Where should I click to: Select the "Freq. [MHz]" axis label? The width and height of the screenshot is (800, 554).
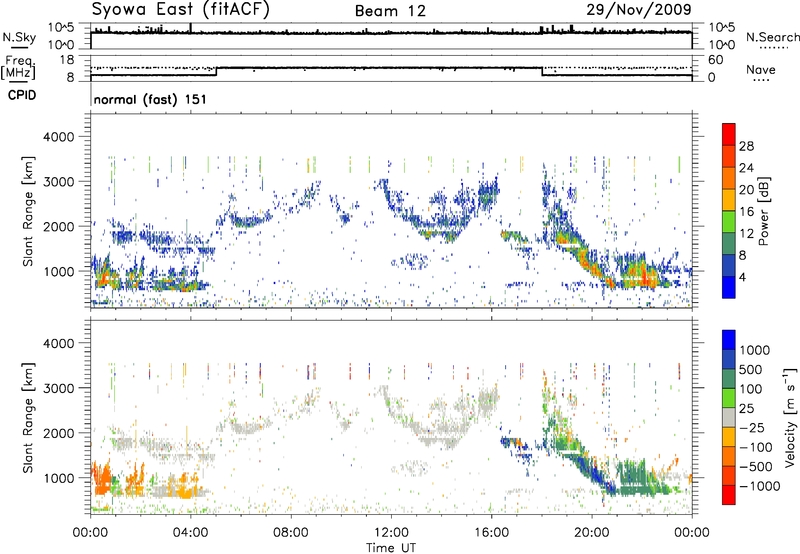[x=18, y=68]
